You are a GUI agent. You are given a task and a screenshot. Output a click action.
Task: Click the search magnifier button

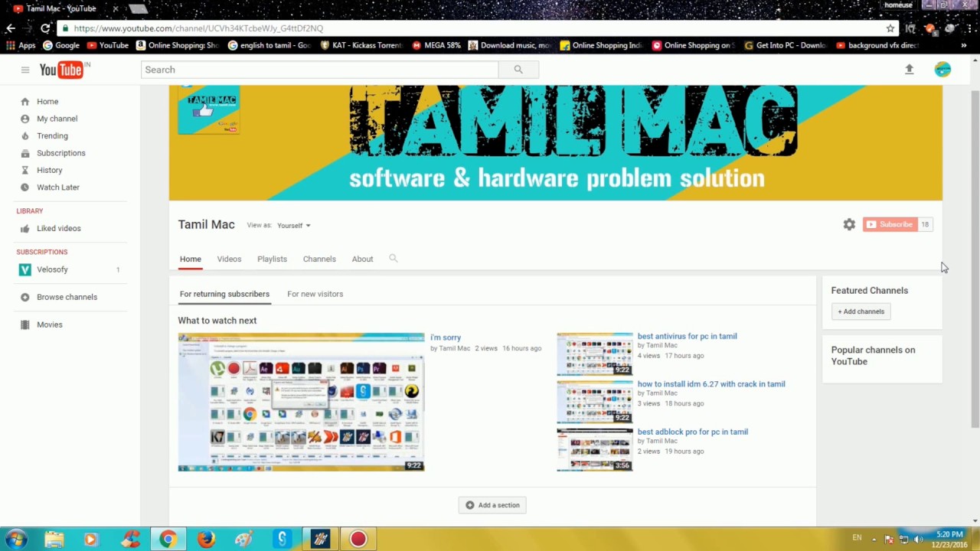518,70
